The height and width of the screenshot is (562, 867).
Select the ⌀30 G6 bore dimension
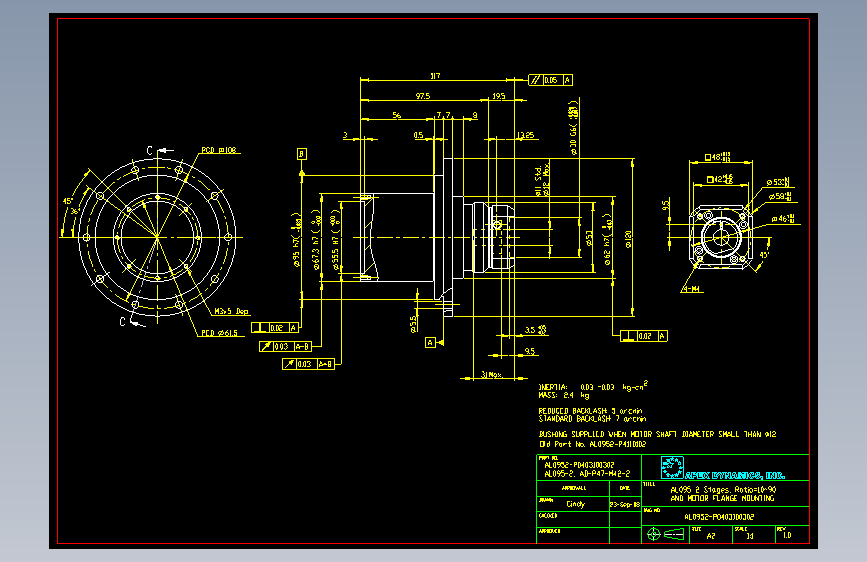point(573,127)
